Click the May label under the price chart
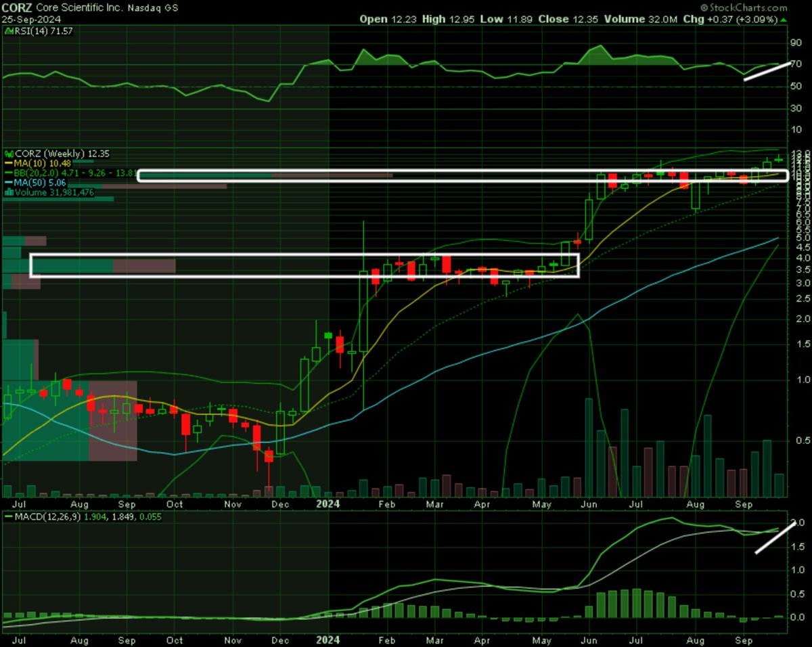The width and height of the screenshot is (812, 647). click(x=542, y=504)
